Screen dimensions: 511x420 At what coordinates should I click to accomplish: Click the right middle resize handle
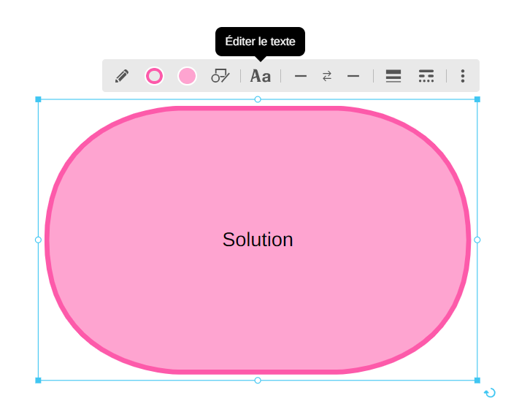coord(477,240)
